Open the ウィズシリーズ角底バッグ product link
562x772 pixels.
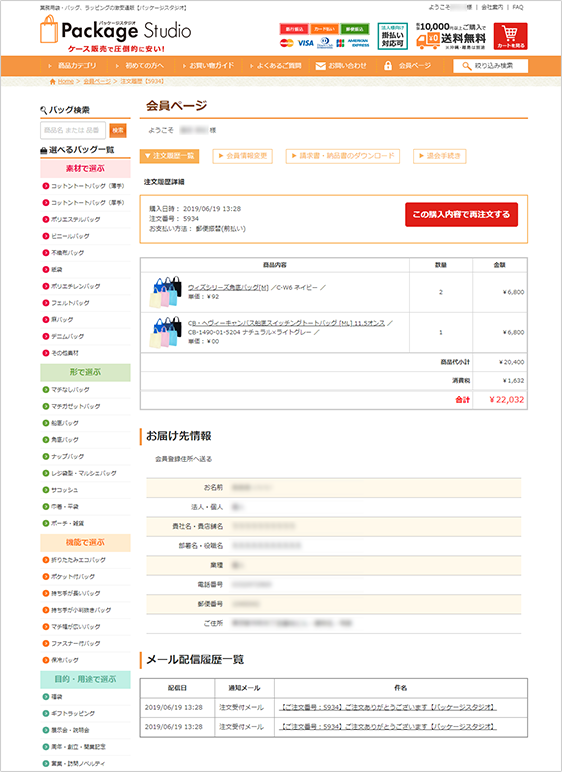228,288
